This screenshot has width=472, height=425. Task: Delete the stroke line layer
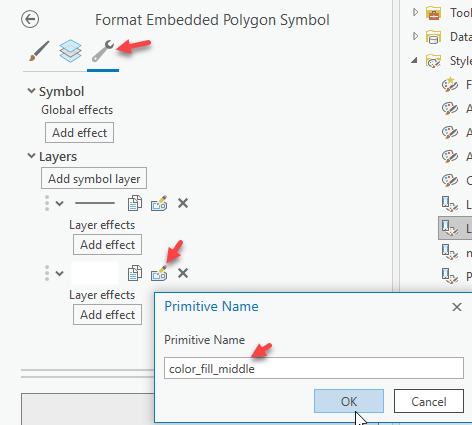[183, 203]
